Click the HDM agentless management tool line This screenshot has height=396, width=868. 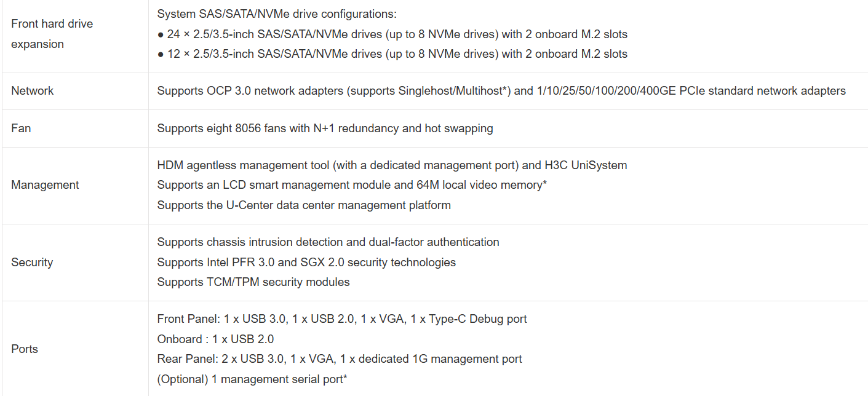click(x=392, y=165)
